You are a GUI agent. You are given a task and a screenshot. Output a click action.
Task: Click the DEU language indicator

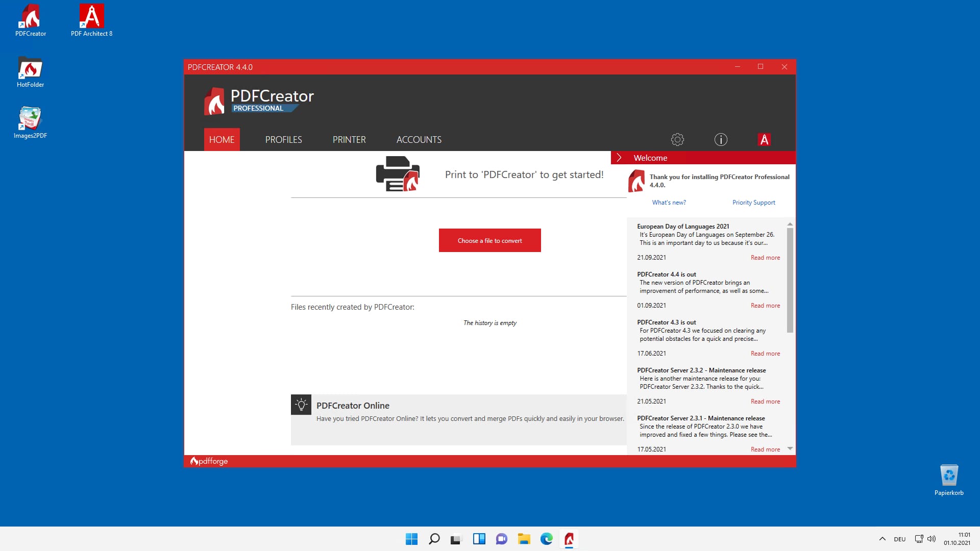900,539
